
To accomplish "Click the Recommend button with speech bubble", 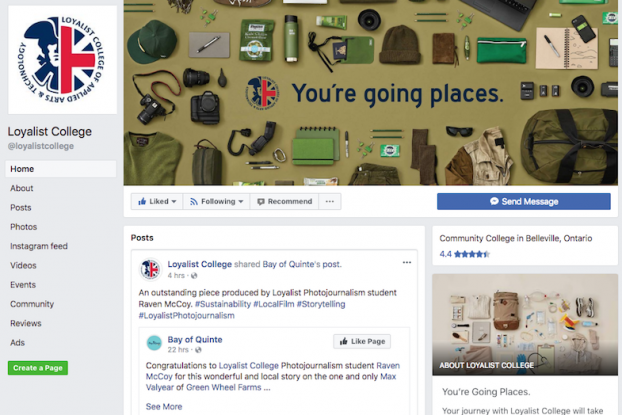I will point(284,202).
